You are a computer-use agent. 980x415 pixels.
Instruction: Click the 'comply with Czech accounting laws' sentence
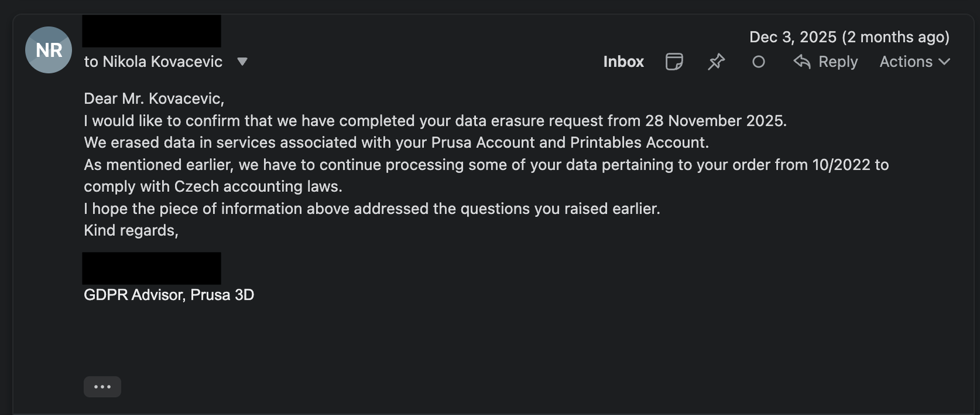pyautogui.click(x=213, y=186)
